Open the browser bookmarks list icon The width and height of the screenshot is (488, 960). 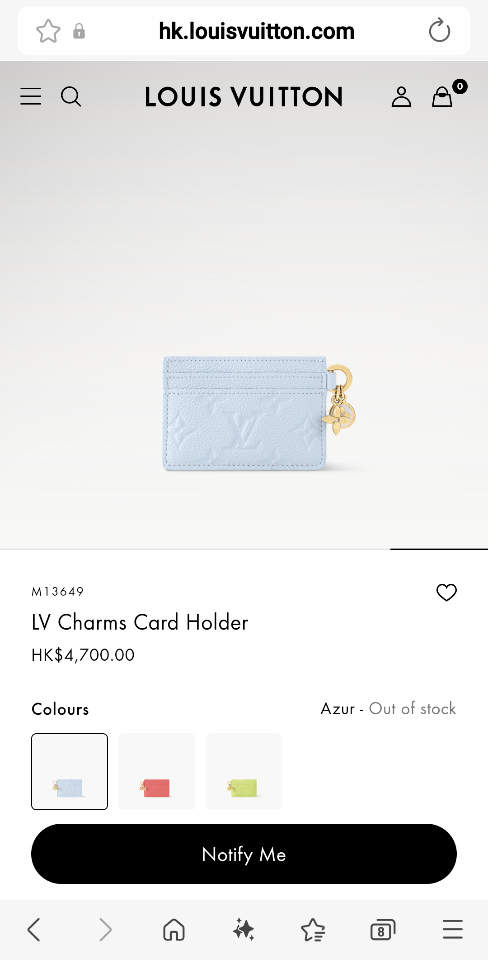pos(313,930)
